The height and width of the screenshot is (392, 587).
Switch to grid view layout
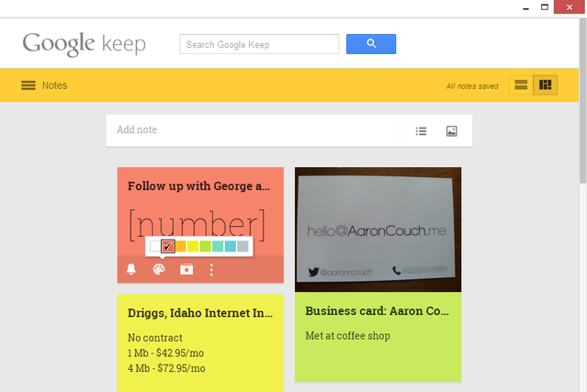click(x=545, y=84)
